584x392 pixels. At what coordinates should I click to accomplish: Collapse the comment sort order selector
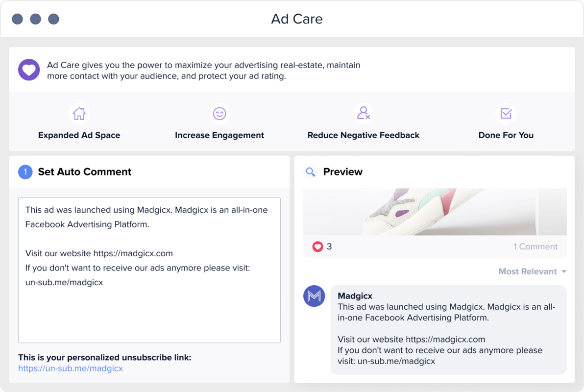[532, 271]
